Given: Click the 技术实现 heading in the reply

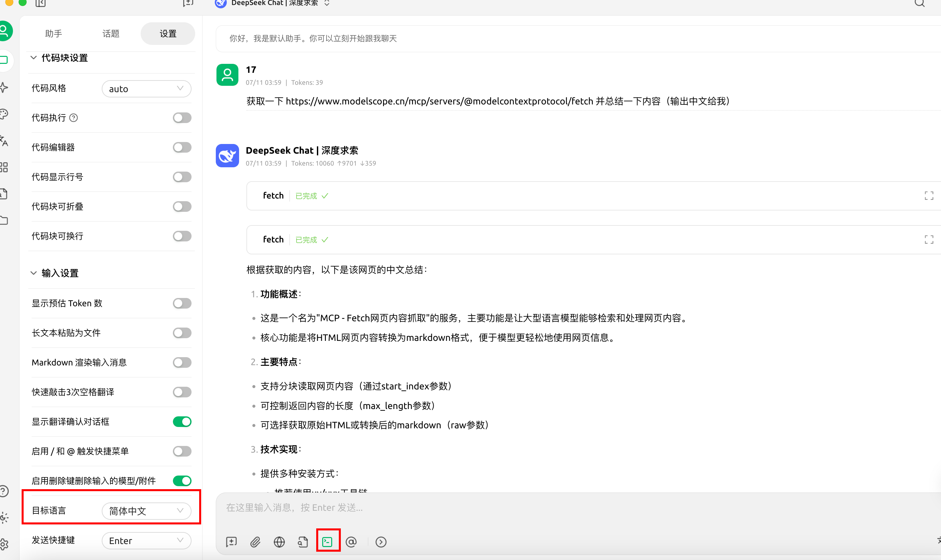Looking at the screenshot, I should pos(279,449).
